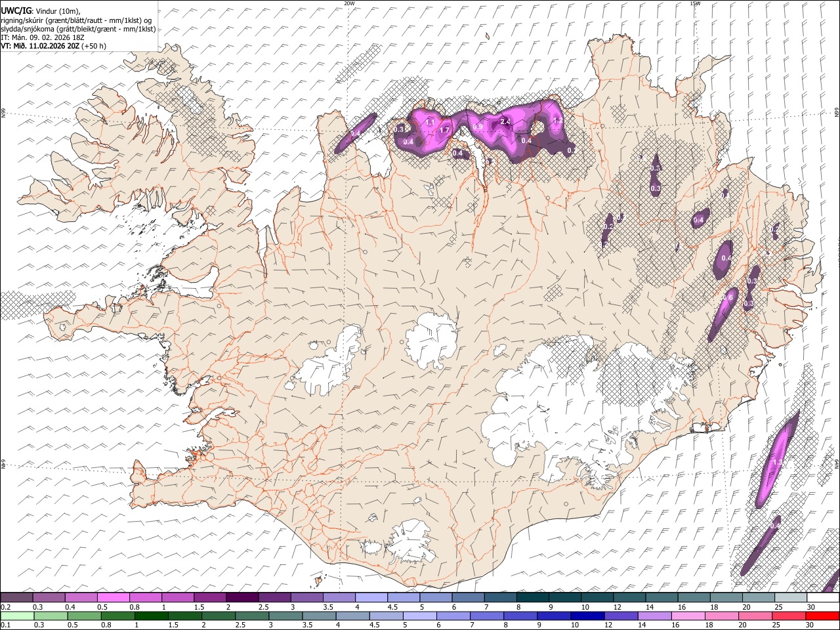840x630 pixels.
Task: Select the 0.3 swatch in the lower rain scale
Action: point(51,616)
